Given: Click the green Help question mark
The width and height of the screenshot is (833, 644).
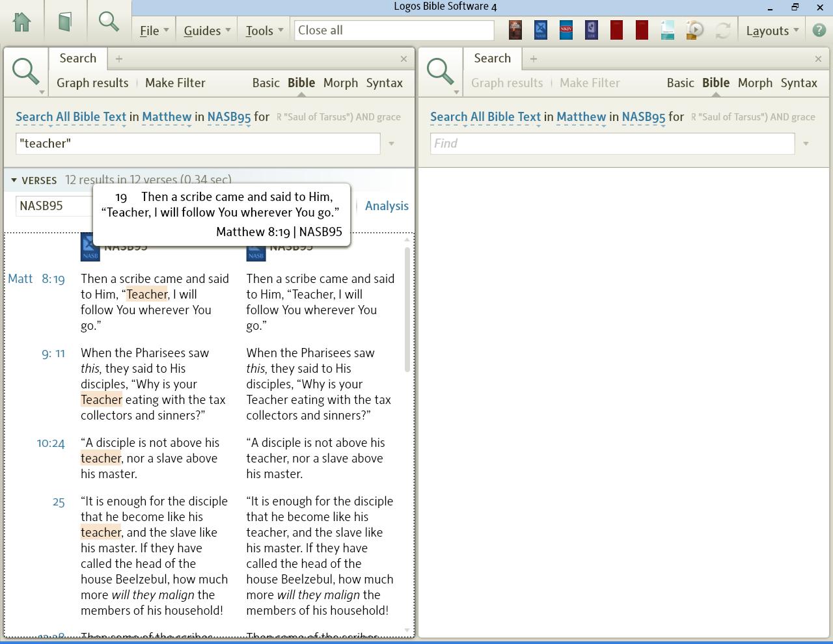Looking at the screenshot, I should (x=819, y=30).
